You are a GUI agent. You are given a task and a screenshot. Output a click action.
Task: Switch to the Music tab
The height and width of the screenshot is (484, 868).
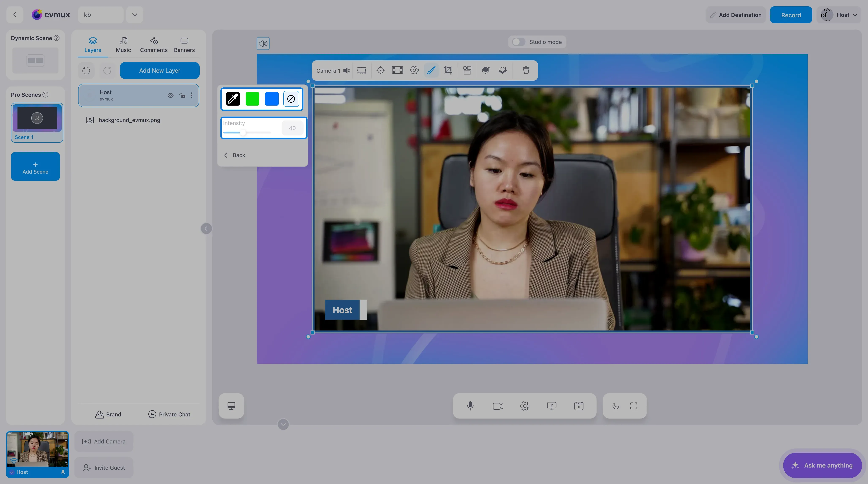tap(123, 45)
